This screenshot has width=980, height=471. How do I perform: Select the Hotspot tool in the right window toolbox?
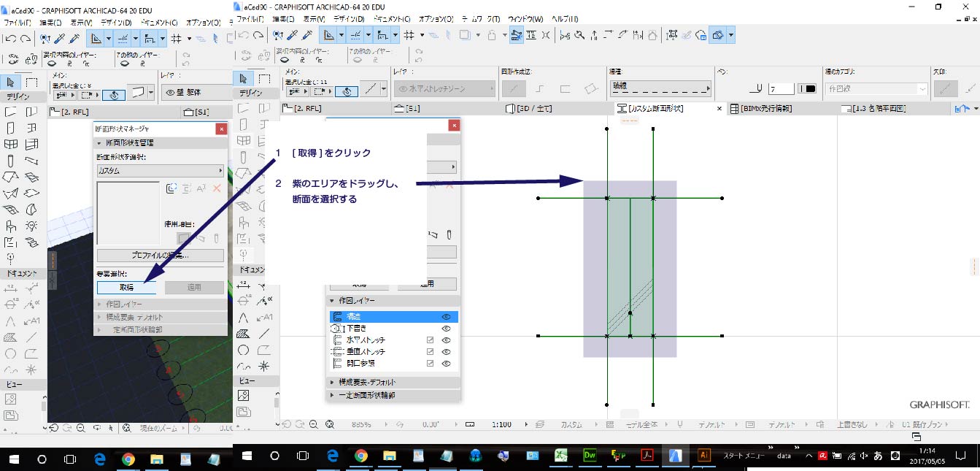[x=264, y=366]
